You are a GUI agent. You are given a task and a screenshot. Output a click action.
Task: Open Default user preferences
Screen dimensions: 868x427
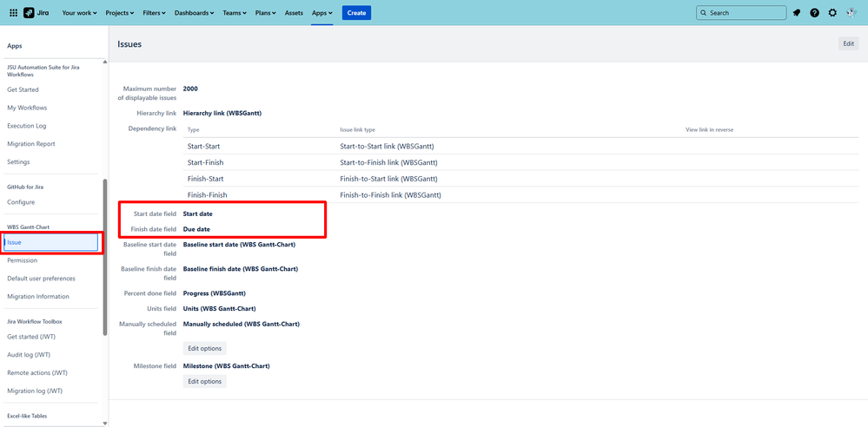pos(41,279)
